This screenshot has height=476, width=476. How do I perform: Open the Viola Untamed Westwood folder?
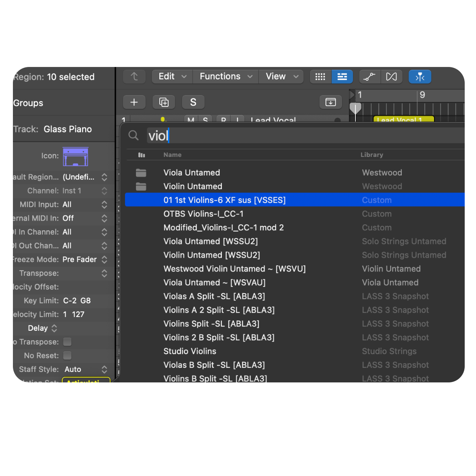[x=192, y=173]
